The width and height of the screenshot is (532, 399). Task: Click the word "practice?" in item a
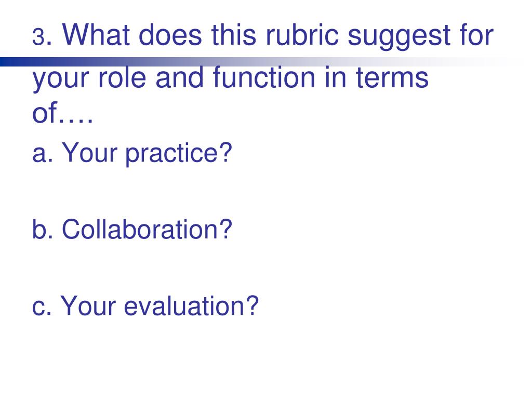pyautogui.click(x=178, y=154)
